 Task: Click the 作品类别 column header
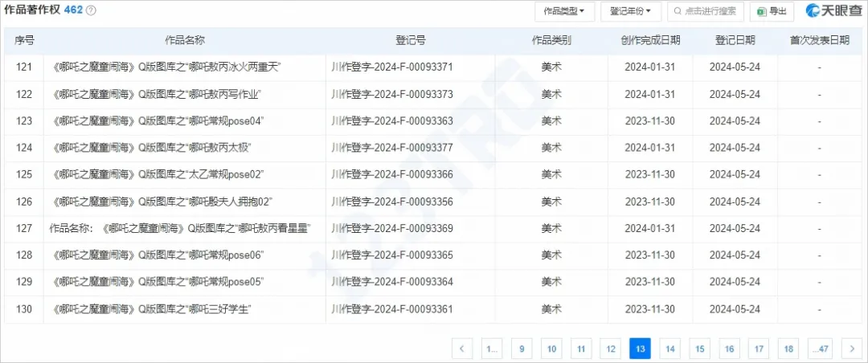[x=551, y=40]
